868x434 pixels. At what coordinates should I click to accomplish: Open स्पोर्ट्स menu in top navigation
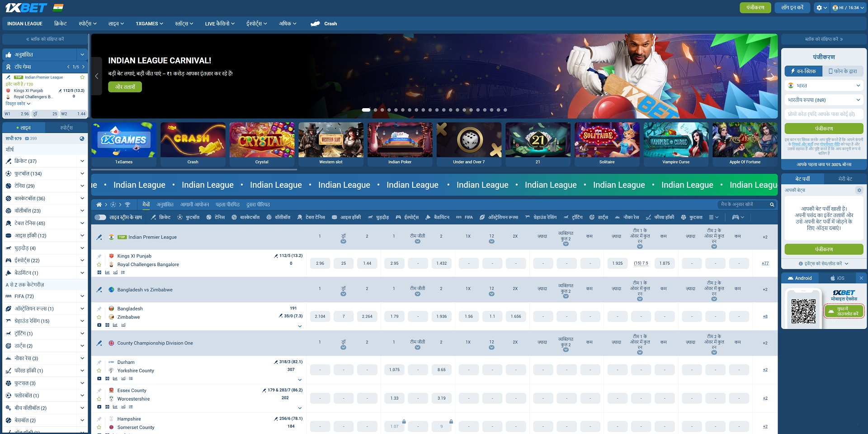coord(88,24)
